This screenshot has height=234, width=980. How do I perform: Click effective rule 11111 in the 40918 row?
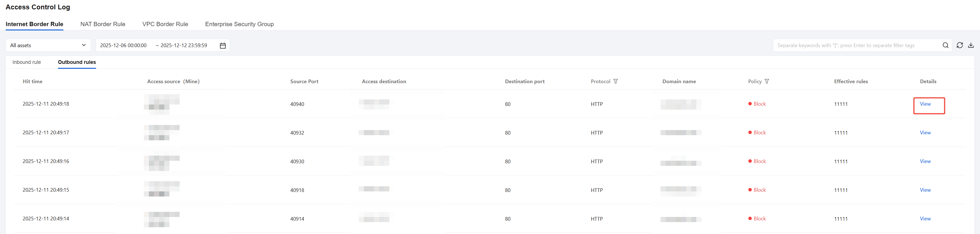pyautogui.click(x=841, y=190)
